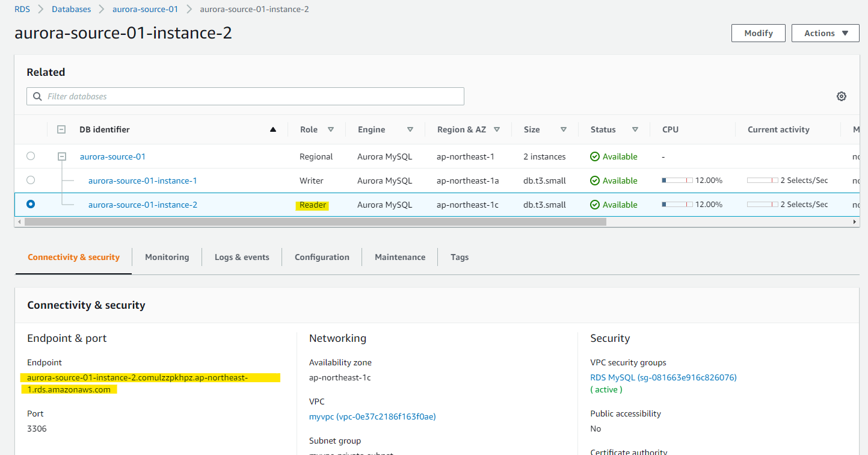The height and width of the screenshot is (455, 868).
Task: Open the Status column sort dropdown
Action: tap(635, 129)
